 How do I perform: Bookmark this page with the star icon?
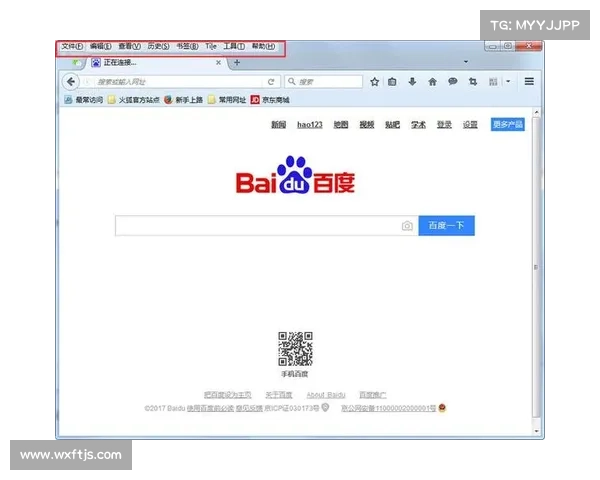(375, 82)
